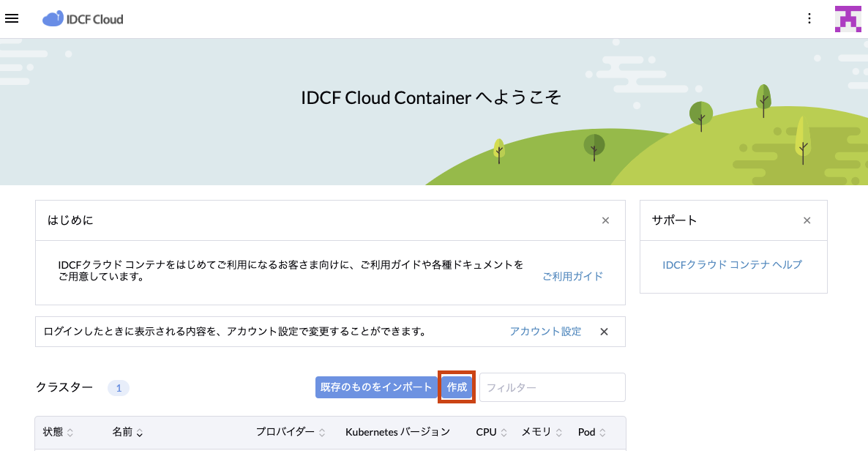Click the クラスター section heading
Image resolution: width=868 pixels, height=451 pixels.
click(64, 387)
